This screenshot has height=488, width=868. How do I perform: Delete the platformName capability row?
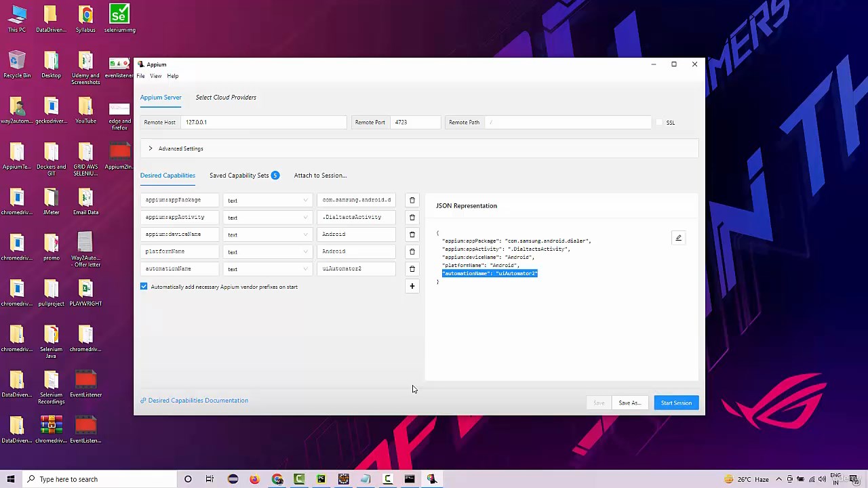tap(412, 251)
